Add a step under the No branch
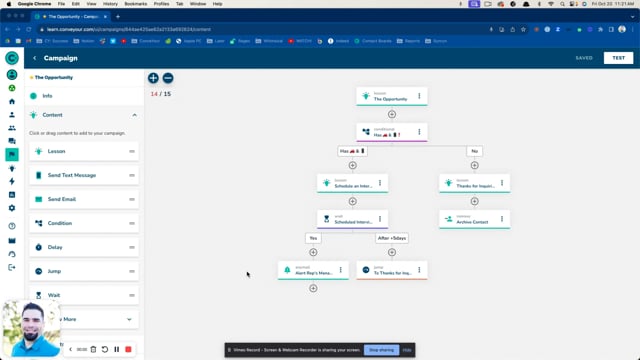 474,165
